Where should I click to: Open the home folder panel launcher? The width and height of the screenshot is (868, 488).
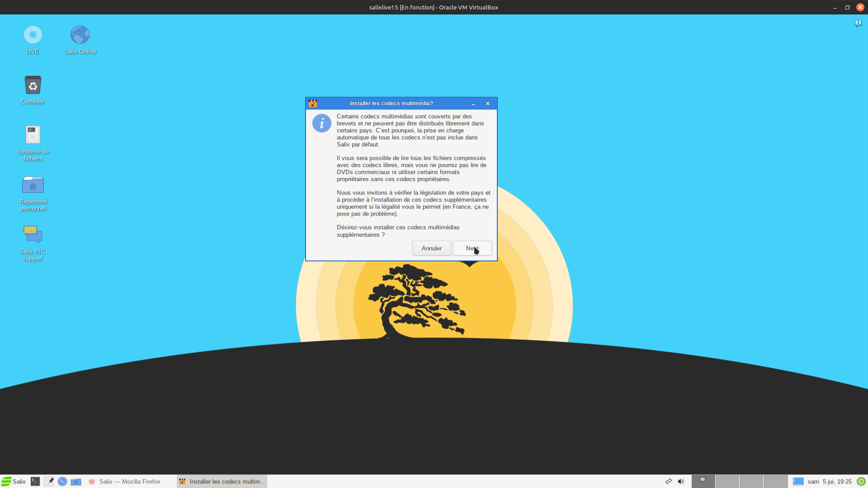tap(76, 482)
